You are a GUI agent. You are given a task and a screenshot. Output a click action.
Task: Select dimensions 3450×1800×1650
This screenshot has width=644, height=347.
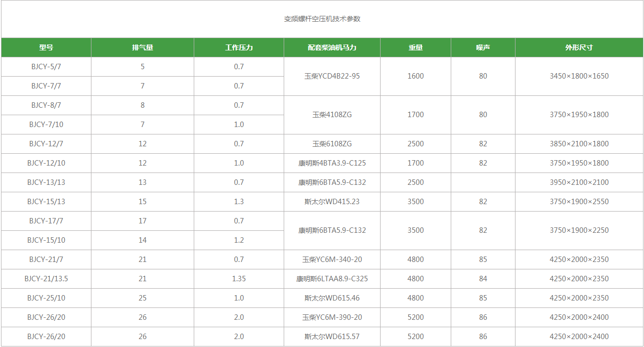click(579, 76)
